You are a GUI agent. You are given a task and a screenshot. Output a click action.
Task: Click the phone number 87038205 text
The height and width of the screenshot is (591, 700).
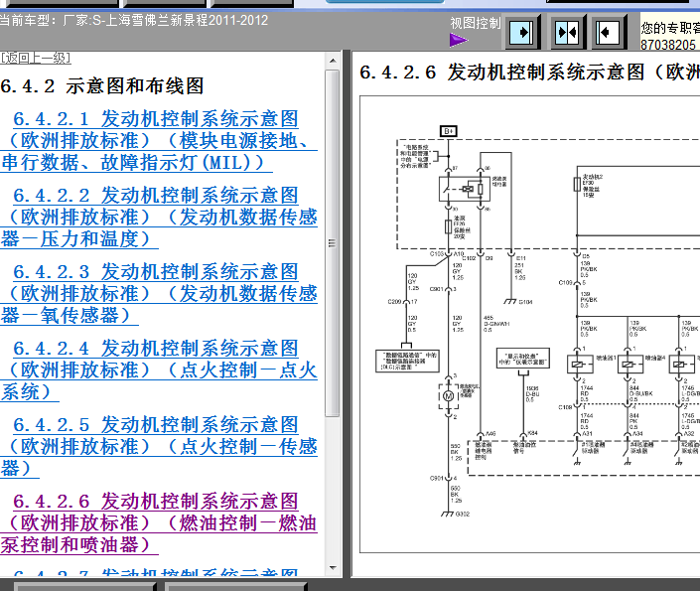668,45
